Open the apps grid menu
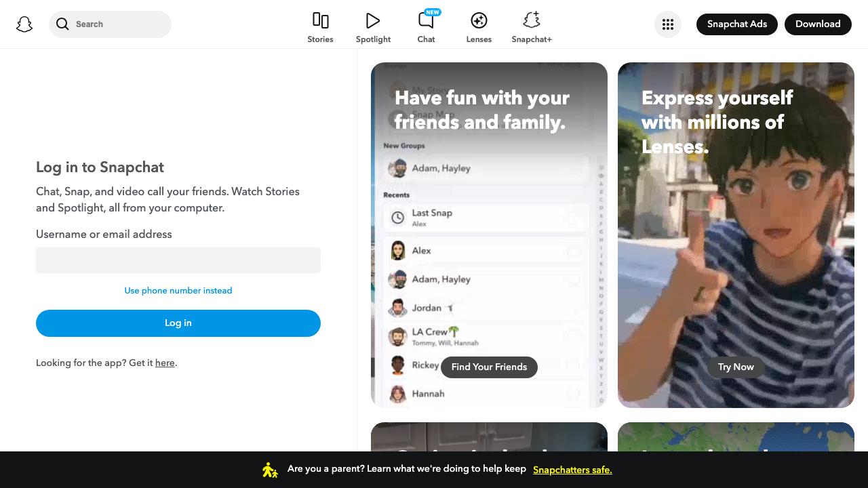 tap(668, 24)
